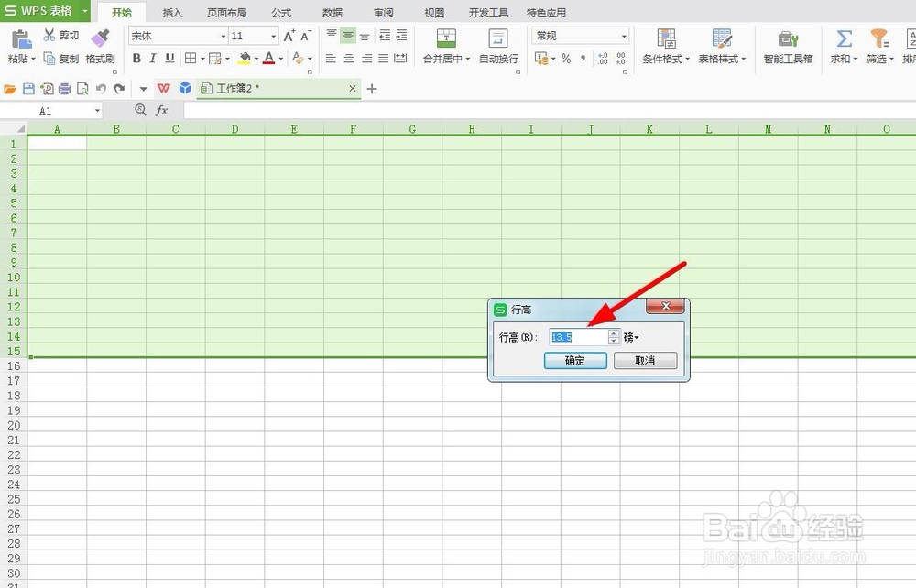
Task: Toggle Bold formatting
Action: 136,58
